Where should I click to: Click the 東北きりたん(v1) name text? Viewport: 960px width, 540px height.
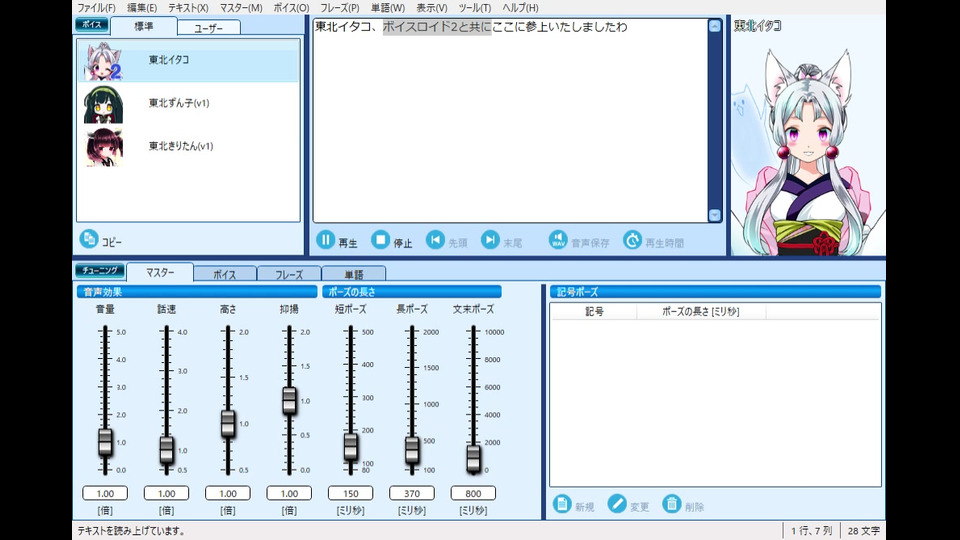click(x=181, y=146)
